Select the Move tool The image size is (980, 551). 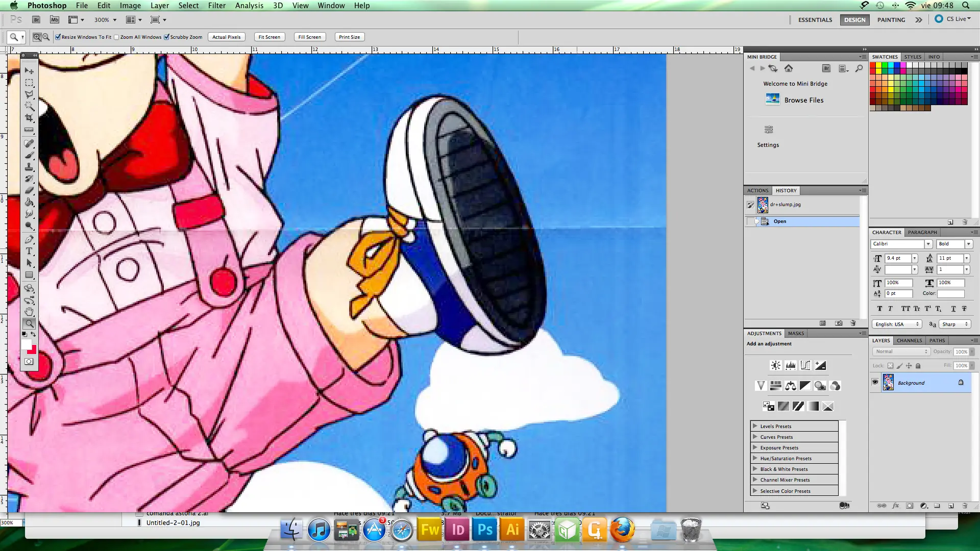(29, 71)
